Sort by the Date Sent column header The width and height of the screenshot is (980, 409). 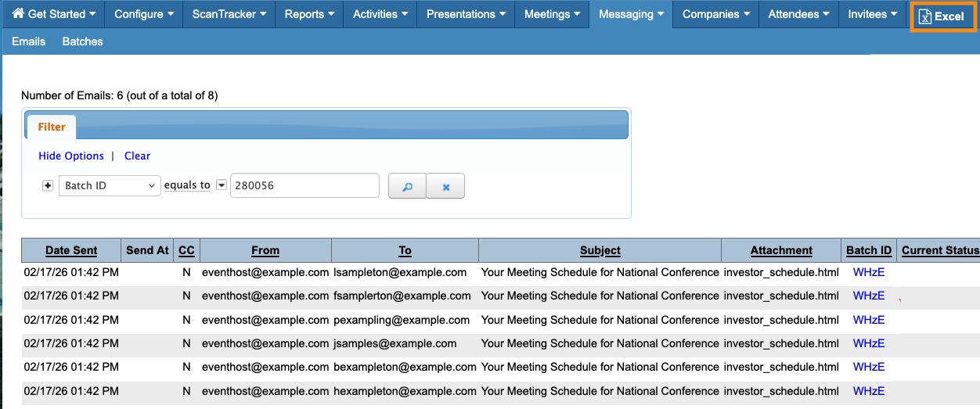71,250
